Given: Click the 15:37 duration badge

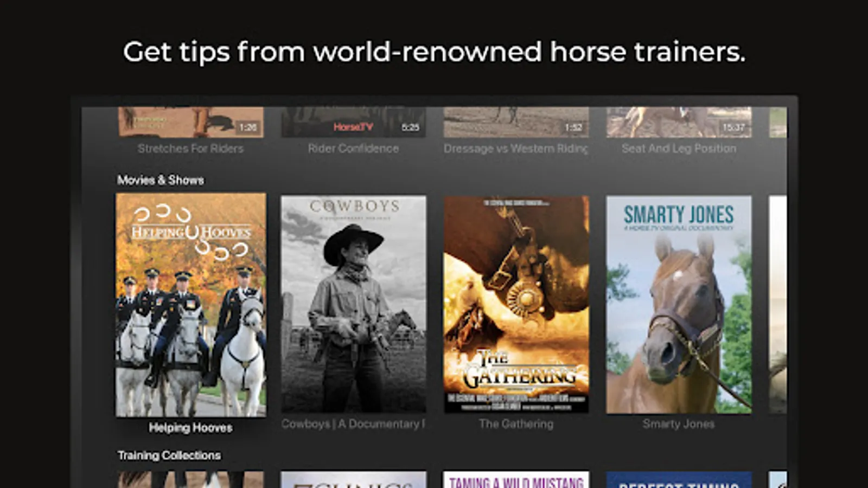Looking at the screenshot, I should [733, 127].
